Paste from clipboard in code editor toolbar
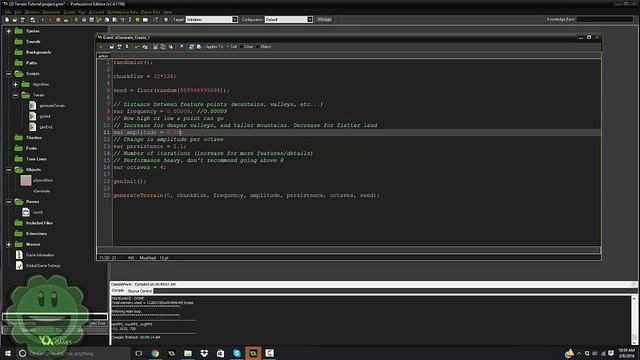This screenshot has height=360, width=640. (171, 47)
